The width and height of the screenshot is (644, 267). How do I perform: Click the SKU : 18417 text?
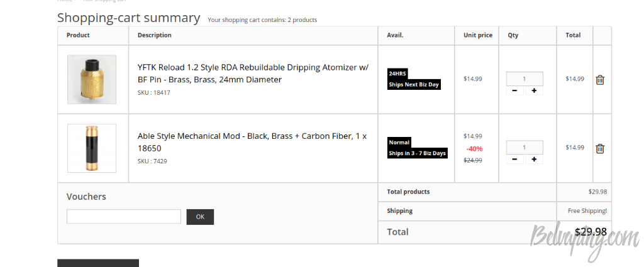[153, 93]
